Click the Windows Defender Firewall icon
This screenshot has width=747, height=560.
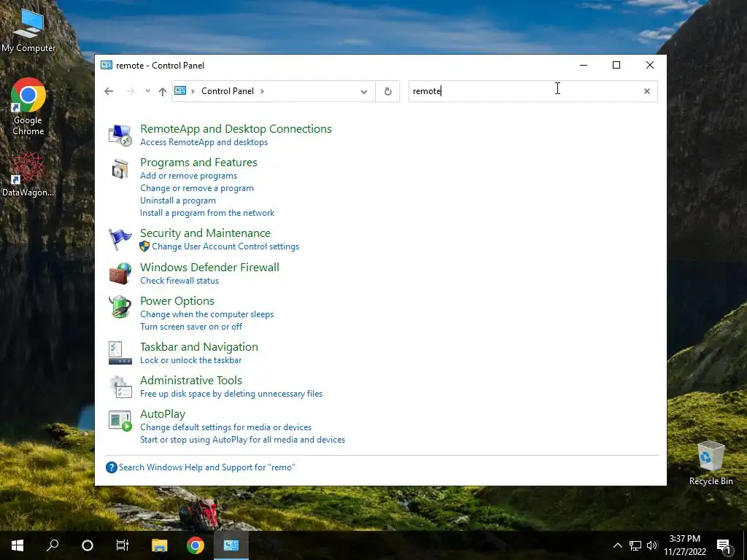(120, 273)
